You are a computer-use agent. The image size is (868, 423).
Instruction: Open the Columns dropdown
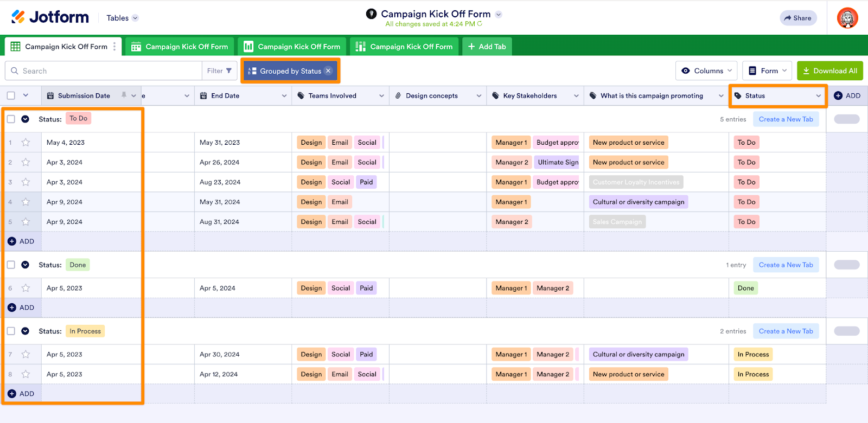point(707,71)
